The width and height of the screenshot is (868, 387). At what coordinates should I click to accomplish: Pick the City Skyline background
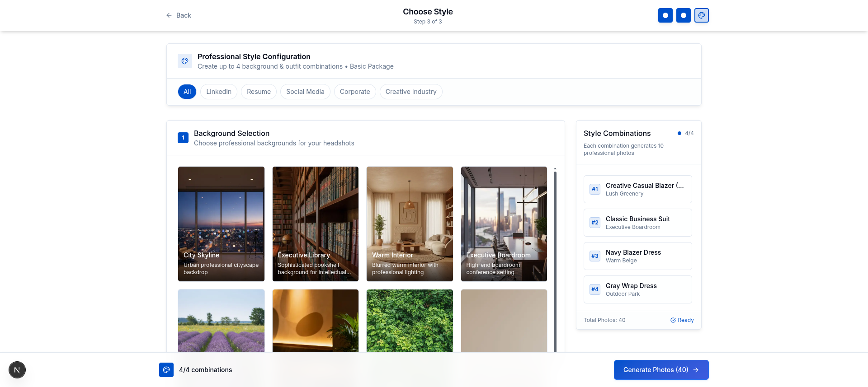[x=221, y=224]
